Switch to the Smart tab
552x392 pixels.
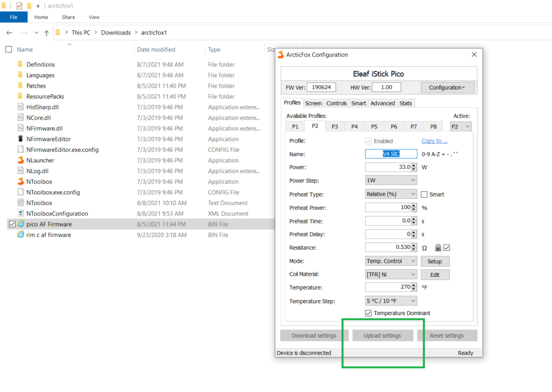click(358, 103)
